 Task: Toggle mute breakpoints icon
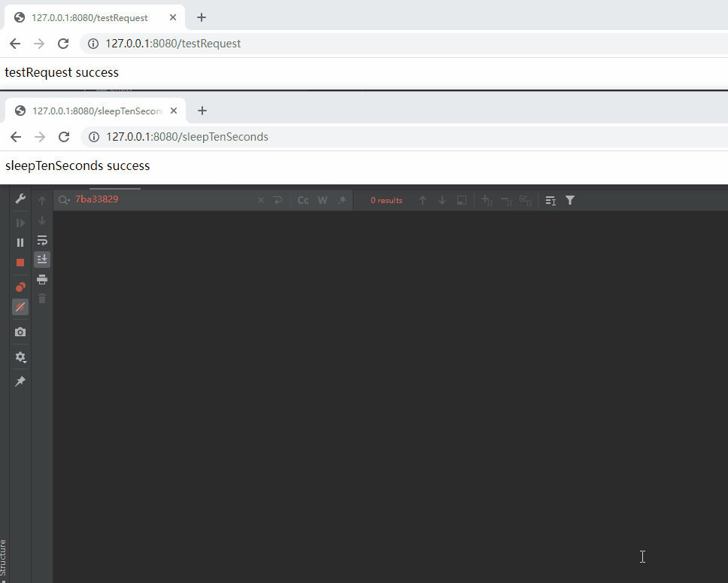(20, 307)
